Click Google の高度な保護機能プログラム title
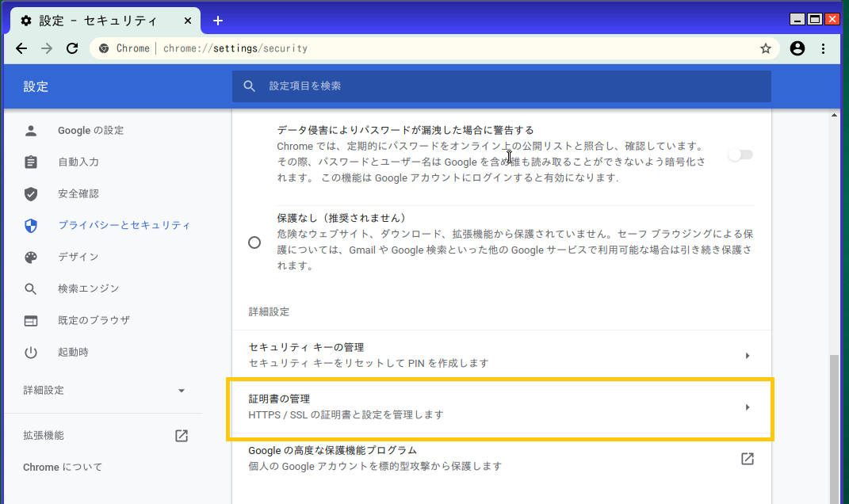Screen dimensions: 849x504 332,450
